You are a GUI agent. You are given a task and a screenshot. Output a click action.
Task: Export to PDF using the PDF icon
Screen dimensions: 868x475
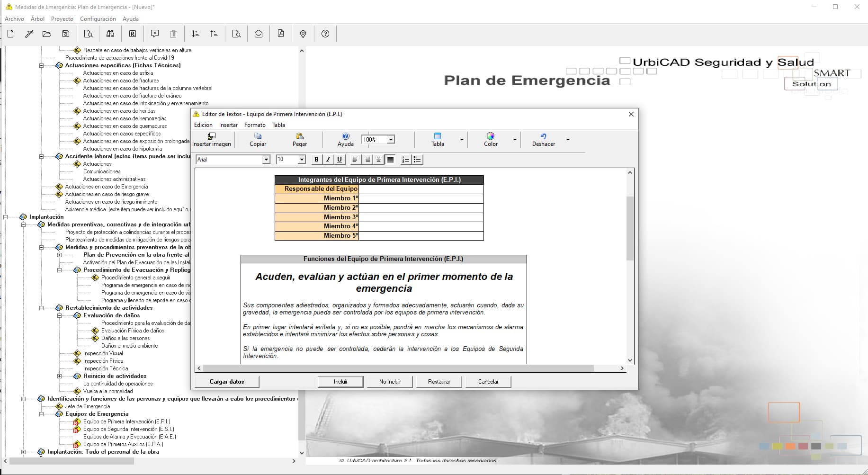(281, 34)
